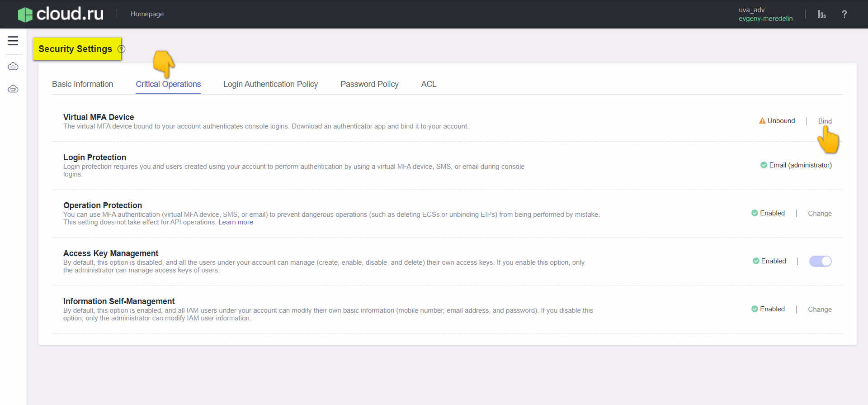Switch to Login Authentication Policy tab
Image resolution: width=868 pixels, height=405 pixels.
pos(270,84)
